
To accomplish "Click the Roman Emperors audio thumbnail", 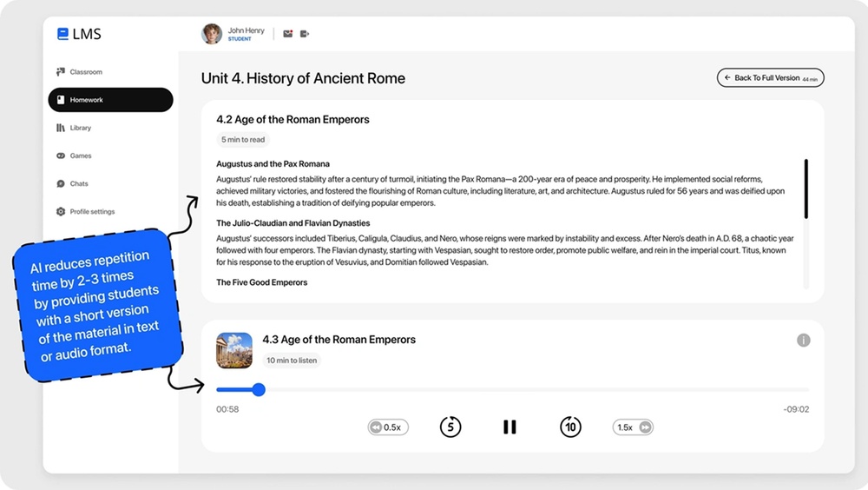I will coord(234,350).
